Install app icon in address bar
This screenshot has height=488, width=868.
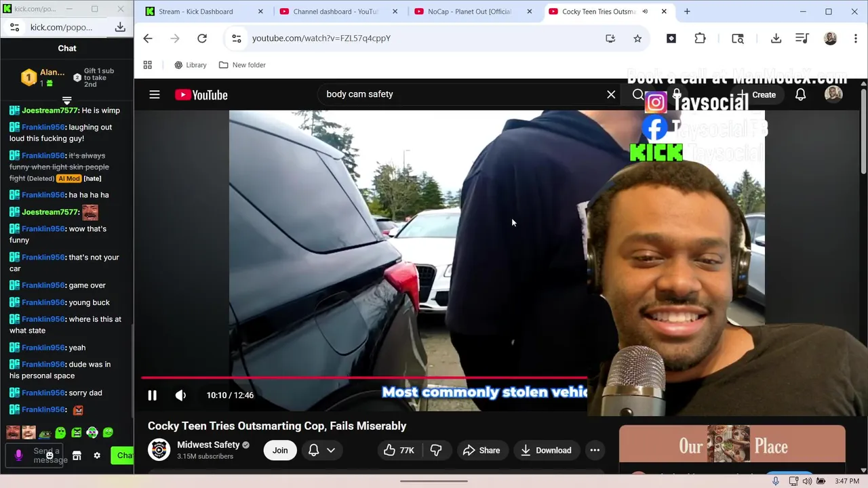click(x=610, y=39)
